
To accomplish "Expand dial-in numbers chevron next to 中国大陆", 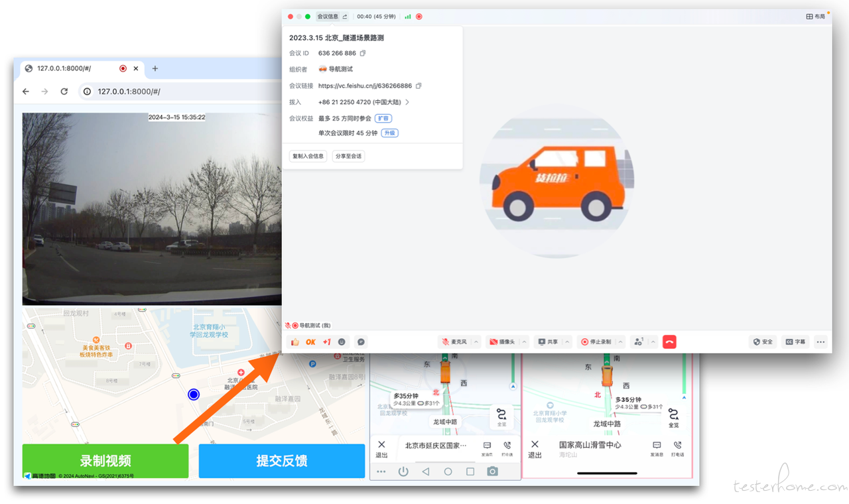I will (x=407, y=102).
